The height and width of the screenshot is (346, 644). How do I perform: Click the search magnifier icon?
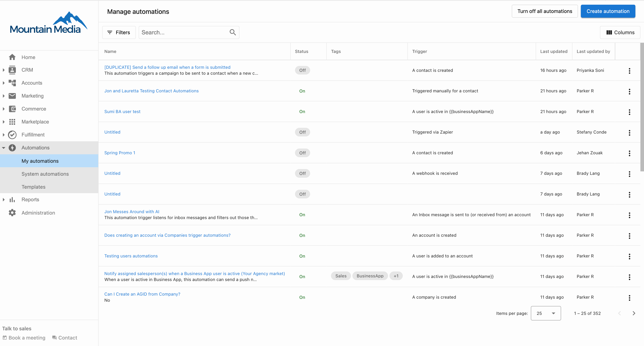point(232,32)
